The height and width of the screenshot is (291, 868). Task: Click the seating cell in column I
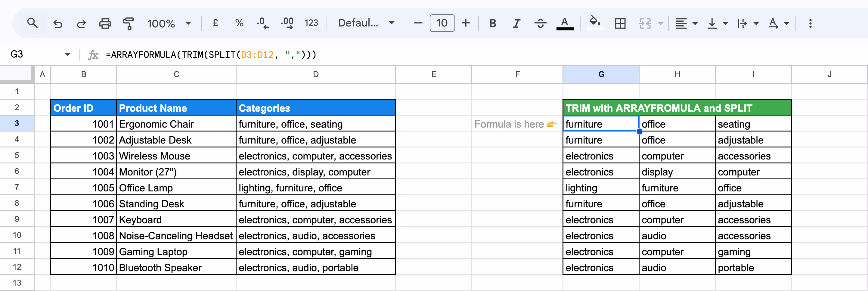[753, 124]
